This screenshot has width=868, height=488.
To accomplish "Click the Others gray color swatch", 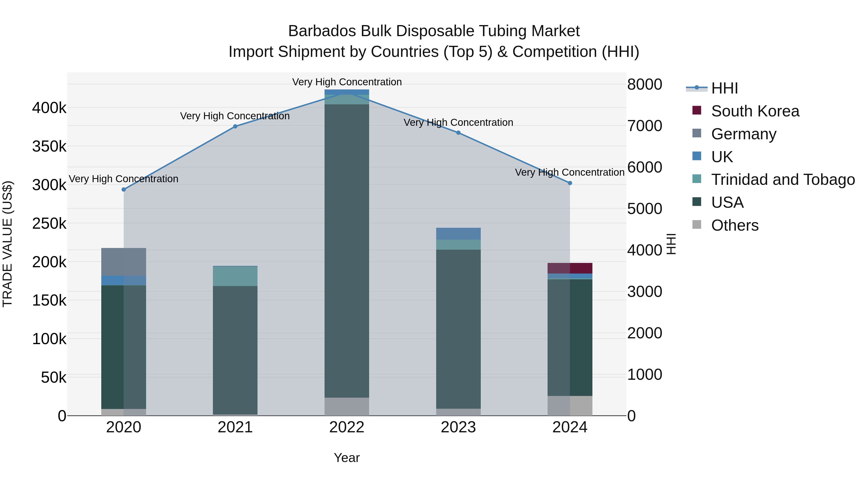I will 697,225.
